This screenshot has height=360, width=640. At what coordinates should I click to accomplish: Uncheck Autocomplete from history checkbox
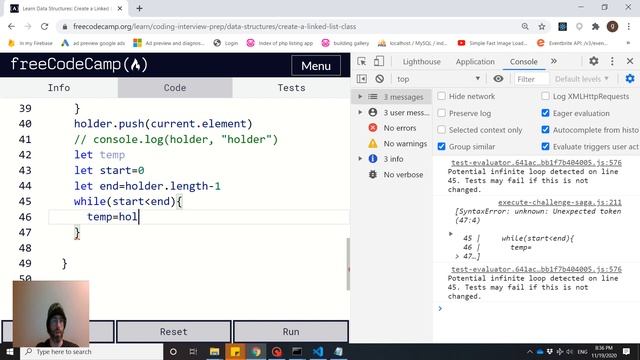point(545,130)
